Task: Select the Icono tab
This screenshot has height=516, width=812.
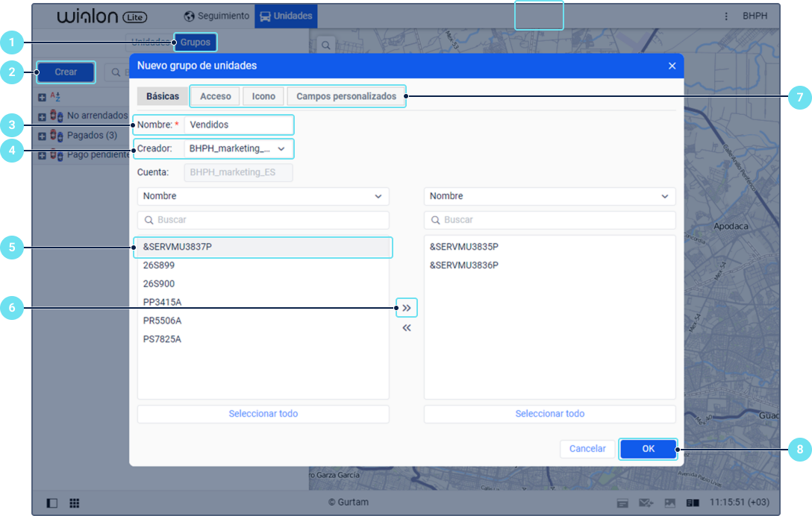Action: click(x=263, y=96)
